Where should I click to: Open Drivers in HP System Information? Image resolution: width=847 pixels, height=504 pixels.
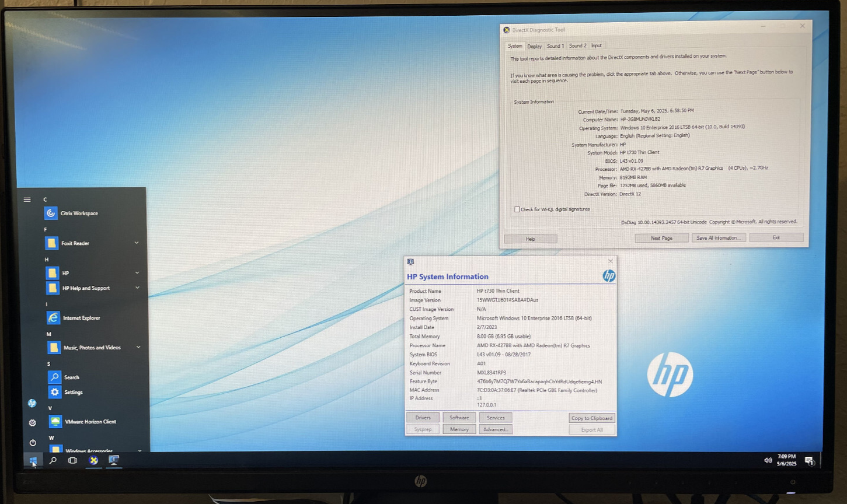point(423,418)
